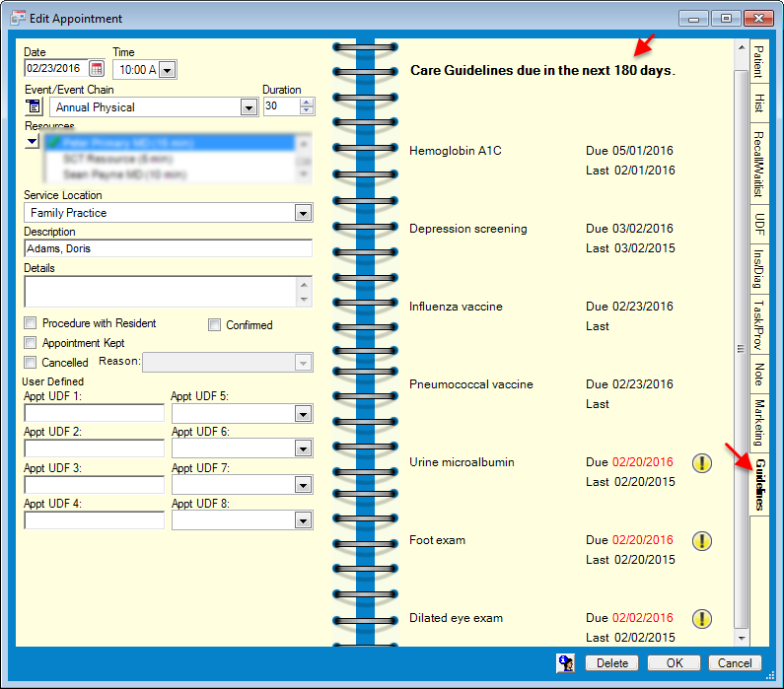This screenshot has width=784, height=689.
Task: Click the OK button
Action: coord(674,663)
